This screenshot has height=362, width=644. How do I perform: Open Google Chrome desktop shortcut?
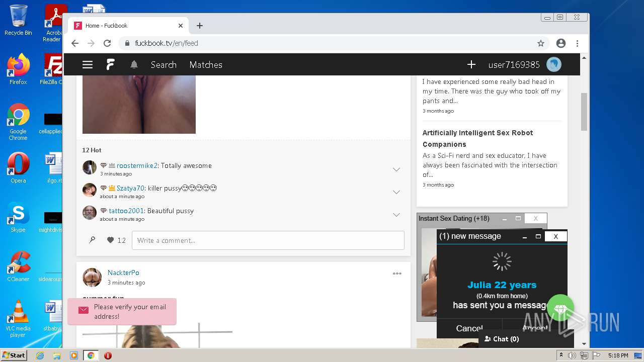coord(18,122)
